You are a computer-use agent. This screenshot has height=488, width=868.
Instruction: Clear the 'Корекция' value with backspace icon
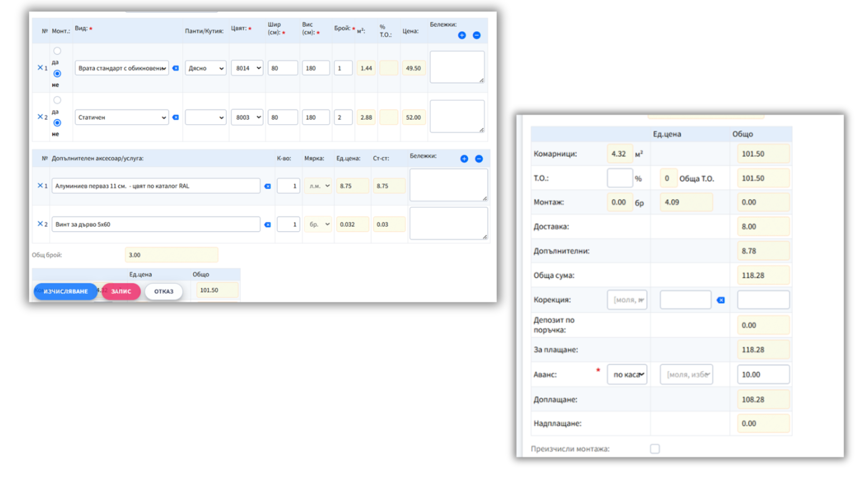pyautogui.click(x=721, y=300)
